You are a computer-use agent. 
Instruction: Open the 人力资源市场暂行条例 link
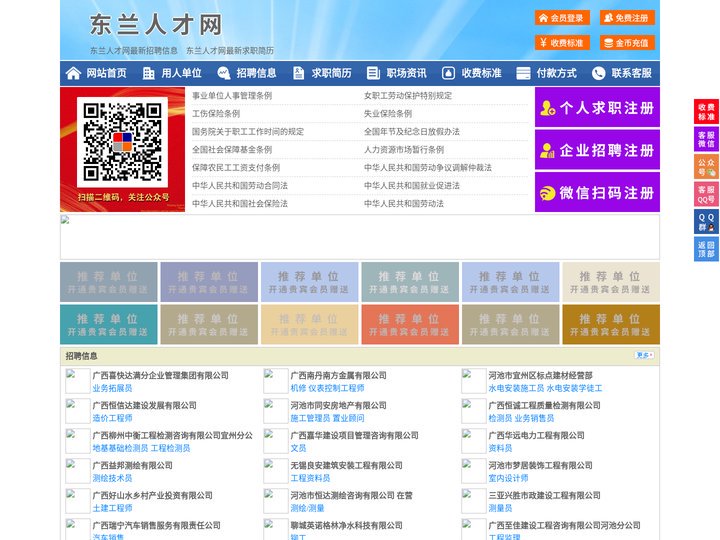[404, 150]
